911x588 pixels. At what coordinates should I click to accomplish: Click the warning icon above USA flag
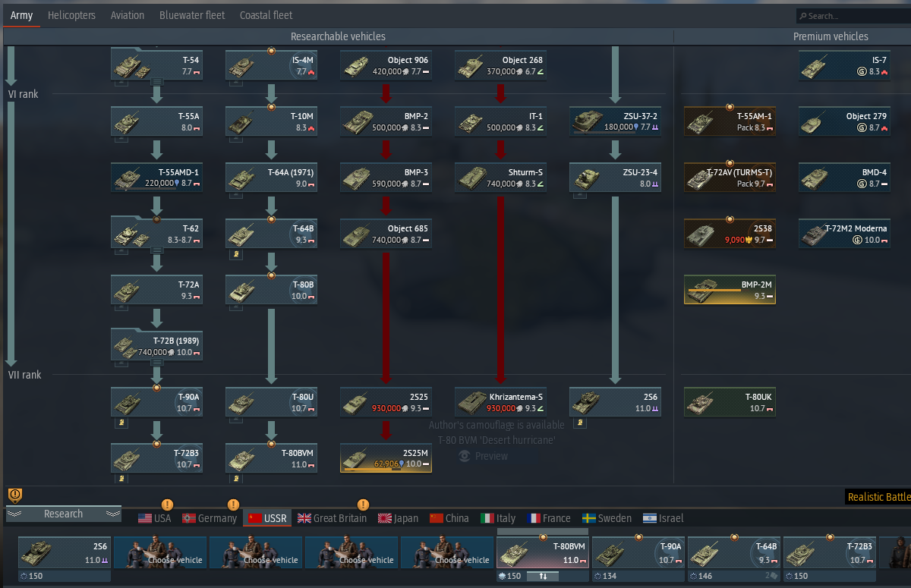168,505
